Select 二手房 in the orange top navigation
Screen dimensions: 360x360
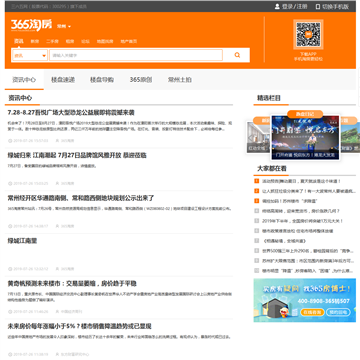[52, 41]
